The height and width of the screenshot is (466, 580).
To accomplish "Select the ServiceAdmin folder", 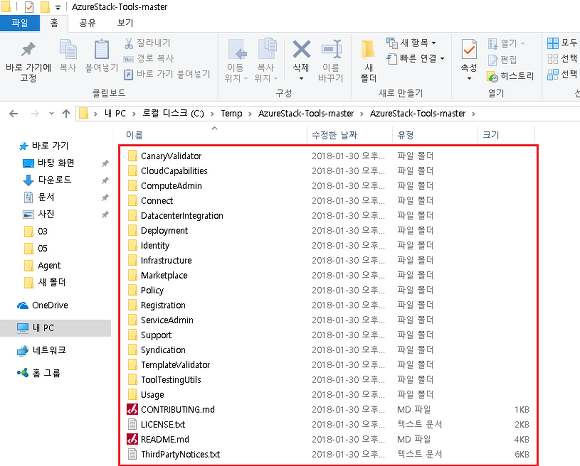I will [x=167, y=320].
